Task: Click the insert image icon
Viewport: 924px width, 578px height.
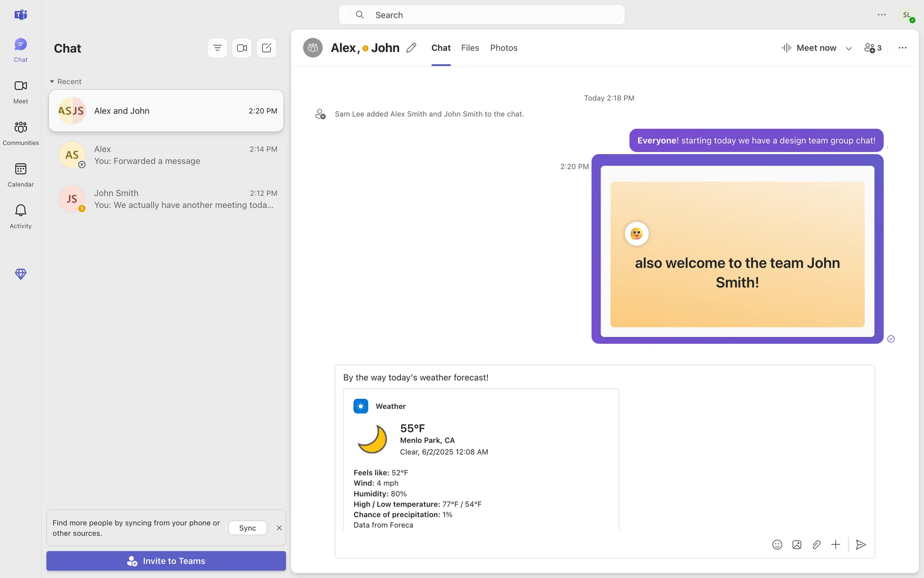Action: (x=796, y=544)
